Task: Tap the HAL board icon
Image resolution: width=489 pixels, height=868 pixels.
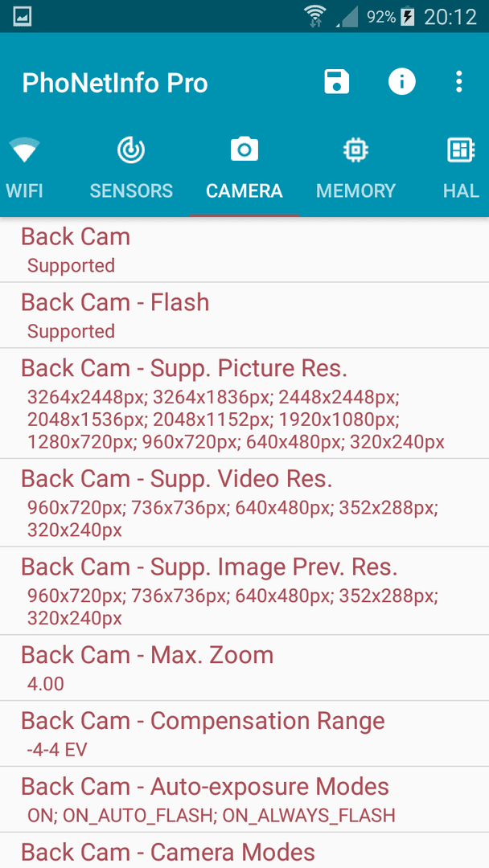Action: 461,150
